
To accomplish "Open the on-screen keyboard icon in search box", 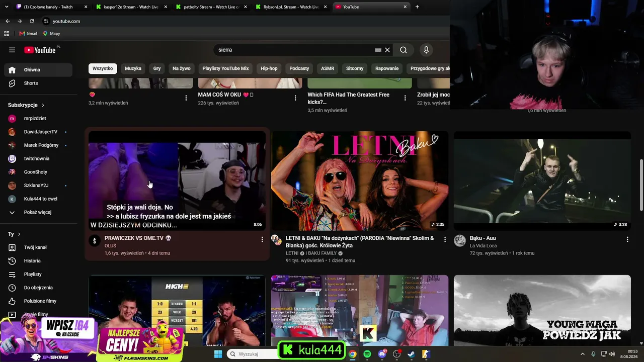I will pyautogui.click(x=378, y=50).
